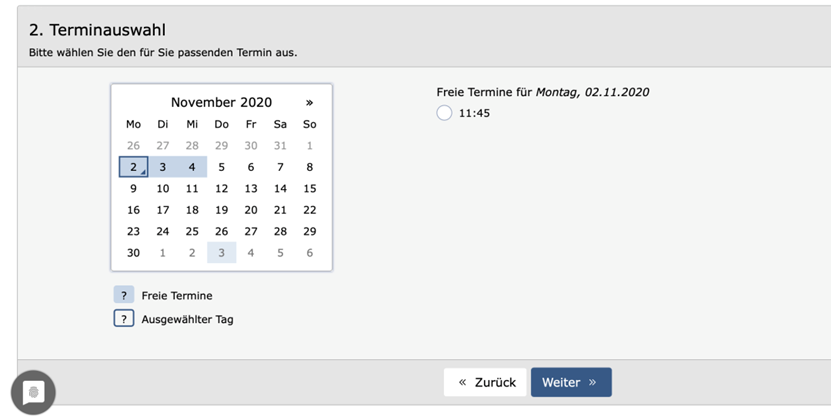
Task: Click the Zurück button
Action: point(485,382)
